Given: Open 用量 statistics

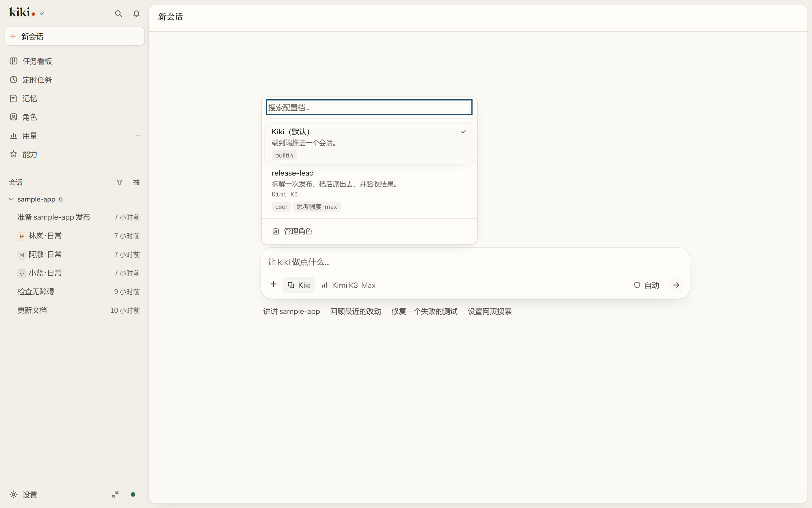Looking at the screenshot, I should [x=74, y=136].
